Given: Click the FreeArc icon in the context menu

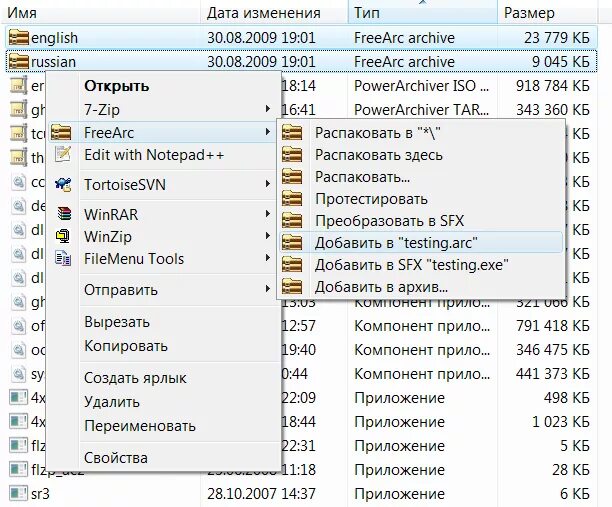Looking at the screenshot, I should pyautogui.click(x=61, y=133).
